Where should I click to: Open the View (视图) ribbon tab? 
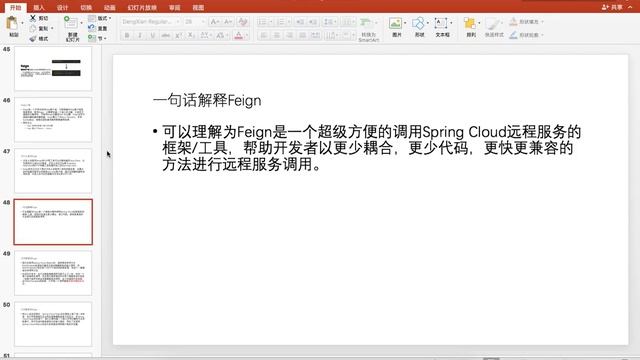click(198, 7)
